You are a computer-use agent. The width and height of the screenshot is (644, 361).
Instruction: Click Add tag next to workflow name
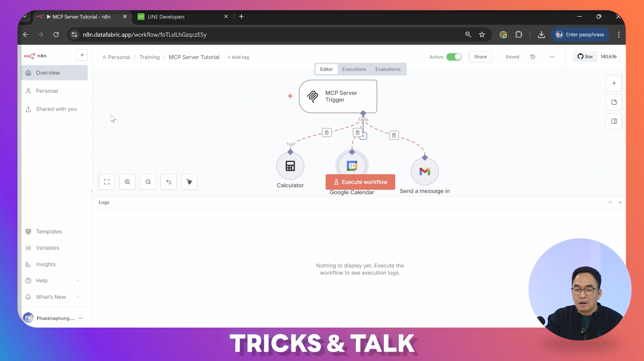(238, 57)
